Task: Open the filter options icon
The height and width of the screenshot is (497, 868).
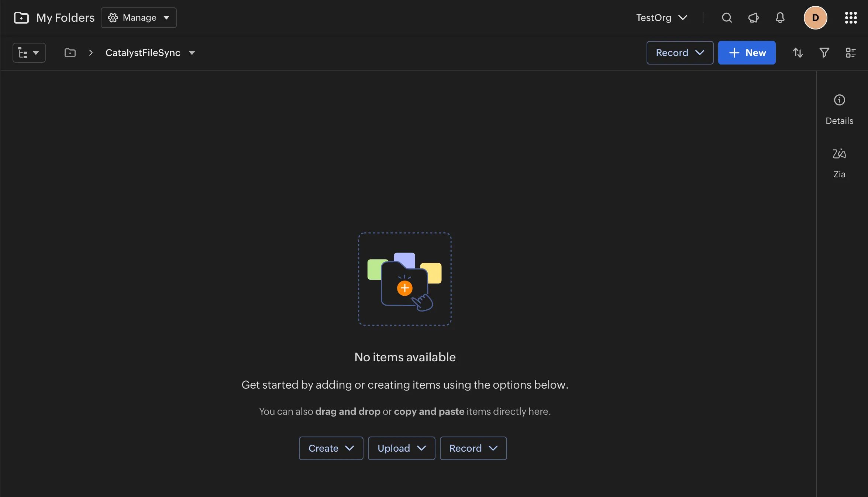Action: click(824, 53)
